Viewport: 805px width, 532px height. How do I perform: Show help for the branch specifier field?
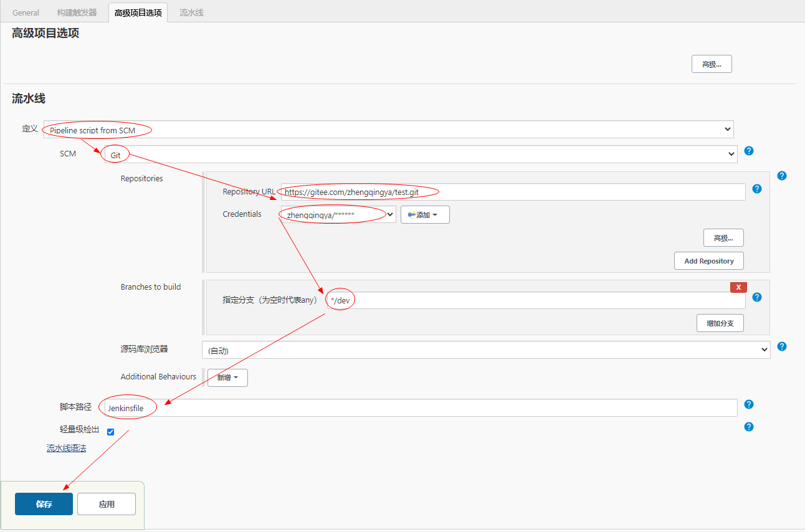tap(757, 297)
